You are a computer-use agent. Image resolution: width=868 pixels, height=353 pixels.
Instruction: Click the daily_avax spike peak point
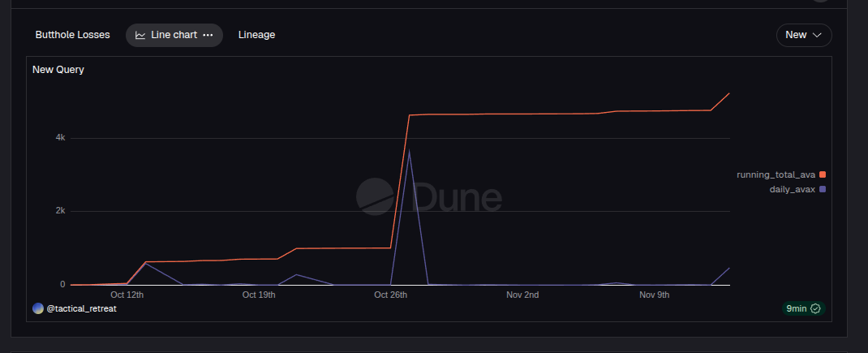(409, 151)
